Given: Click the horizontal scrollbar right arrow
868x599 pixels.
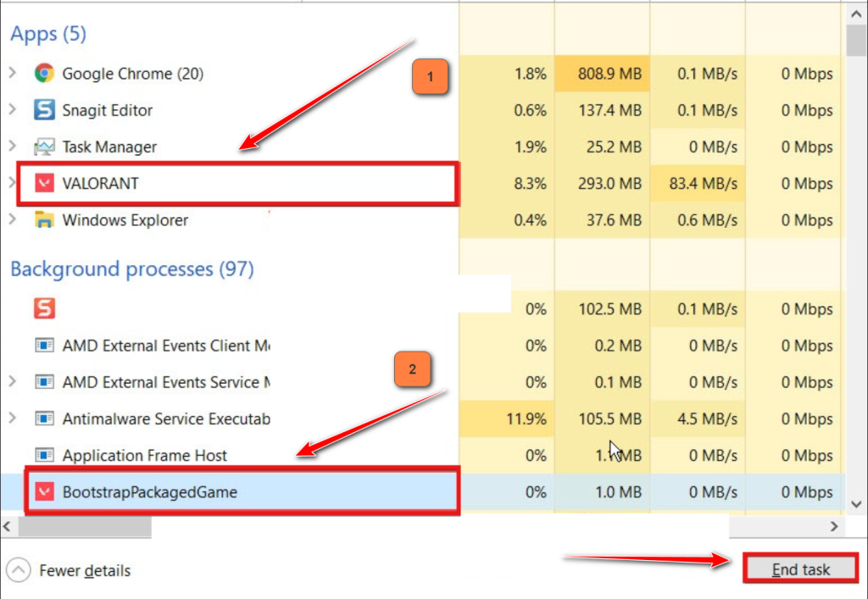Looking at the screenshot, I should point(834,526).
